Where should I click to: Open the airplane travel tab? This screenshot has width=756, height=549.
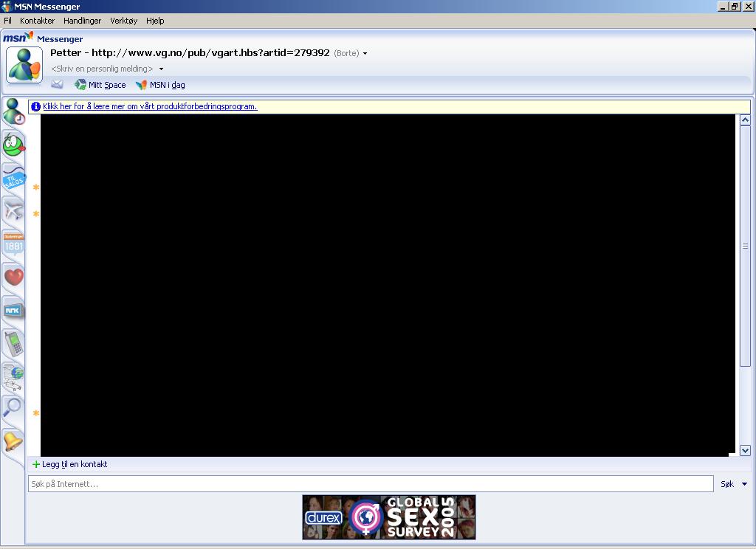[x=13, y=210]
